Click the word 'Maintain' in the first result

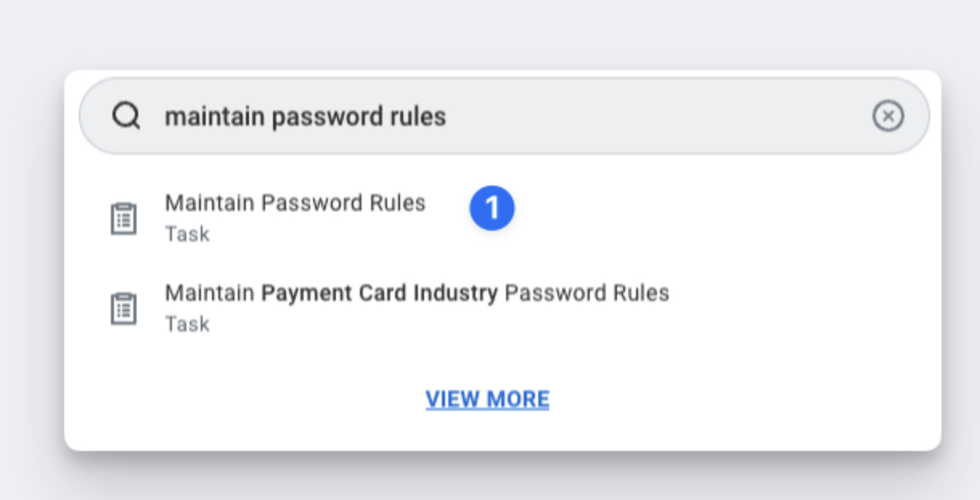pyautogui.click(x=210, y=203)
